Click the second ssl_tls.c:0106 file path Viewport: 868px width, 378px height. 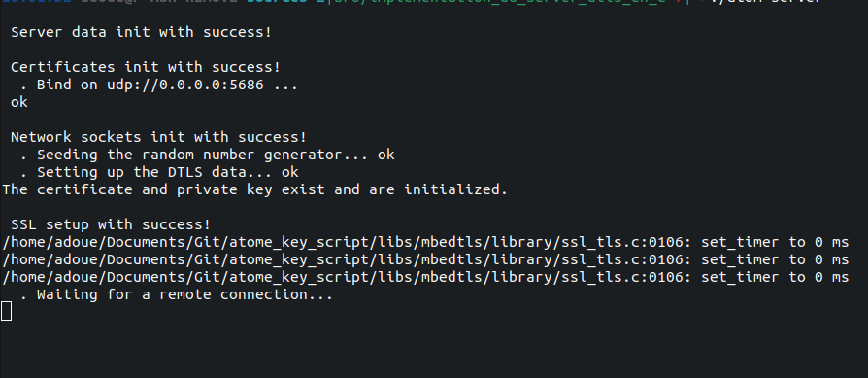[x=347, y=259]
